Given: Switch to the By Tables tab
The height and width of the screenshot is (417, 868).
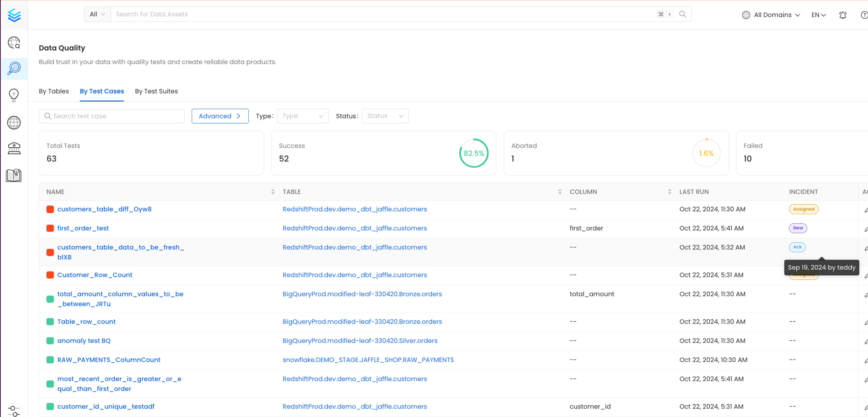Looking at the screenshot, I should click(54, 91).
